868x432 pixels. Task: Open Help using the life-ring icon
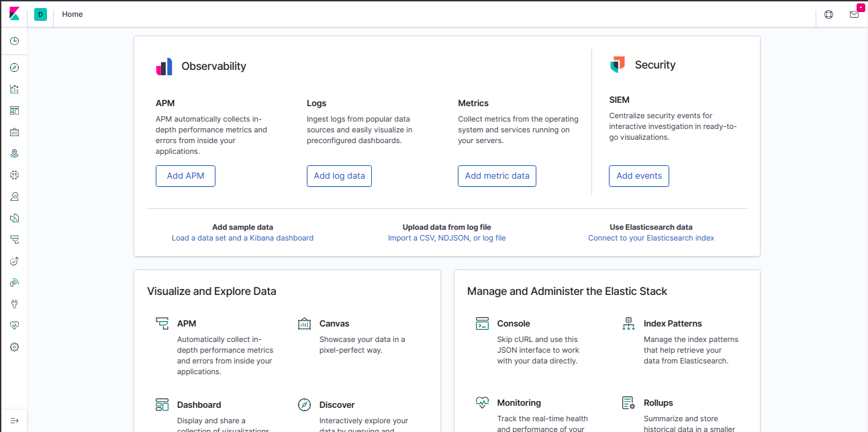[x=828, y=14]
